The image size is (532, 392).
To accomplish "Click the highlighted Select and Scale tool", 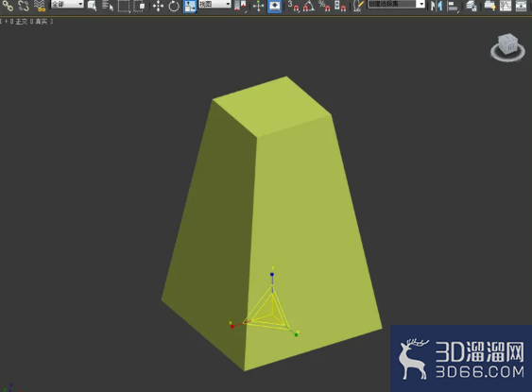I will coord(190,6).
